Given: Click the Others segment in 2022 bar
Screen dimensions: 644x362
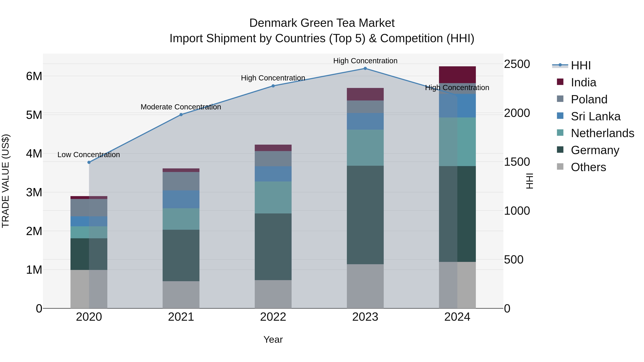Looking at the screenshot, I should pos(273,294).
